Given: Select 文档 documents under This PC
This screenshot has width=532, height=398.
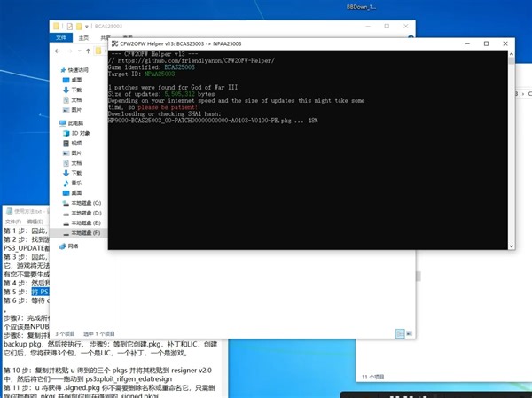Looking at the screenshot, I should pos(73,163).
